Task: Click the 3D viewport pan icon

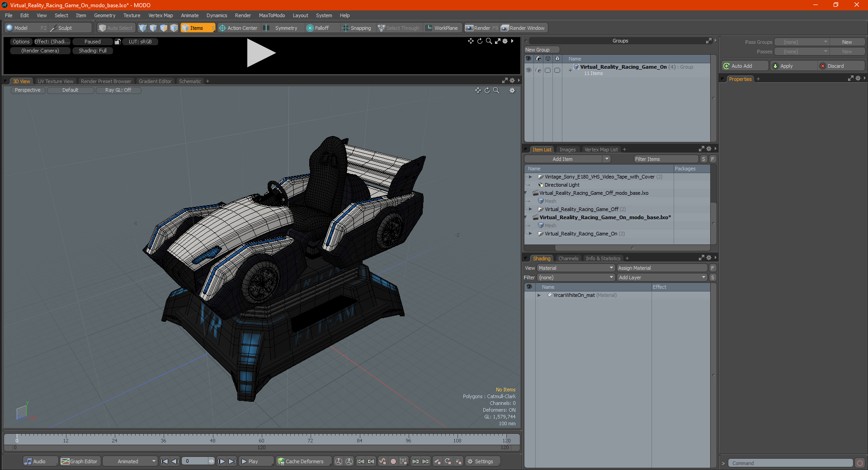Action: pos(478,90)
